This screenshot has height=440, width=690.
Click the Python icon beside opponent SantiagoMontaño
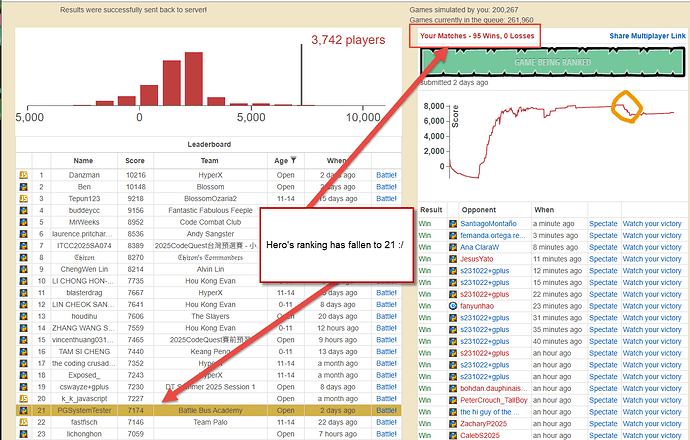(x=453, y=224)
